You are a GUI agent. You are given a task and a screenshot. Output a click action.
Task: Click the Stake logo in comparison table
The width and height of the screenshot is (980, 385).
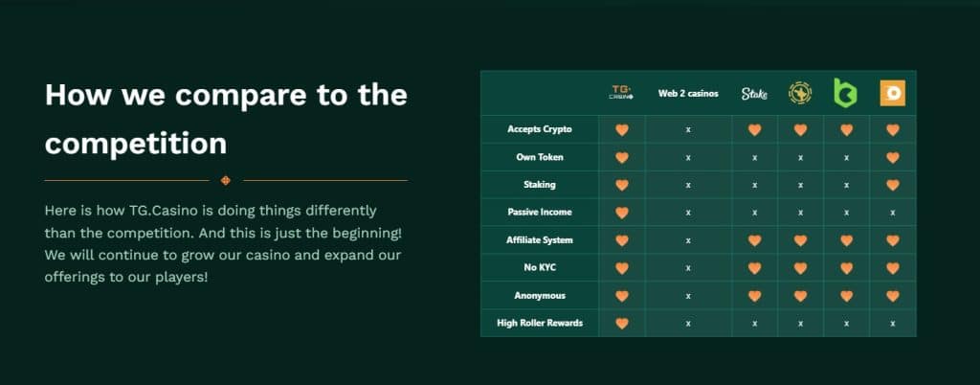tap(754, 94)
